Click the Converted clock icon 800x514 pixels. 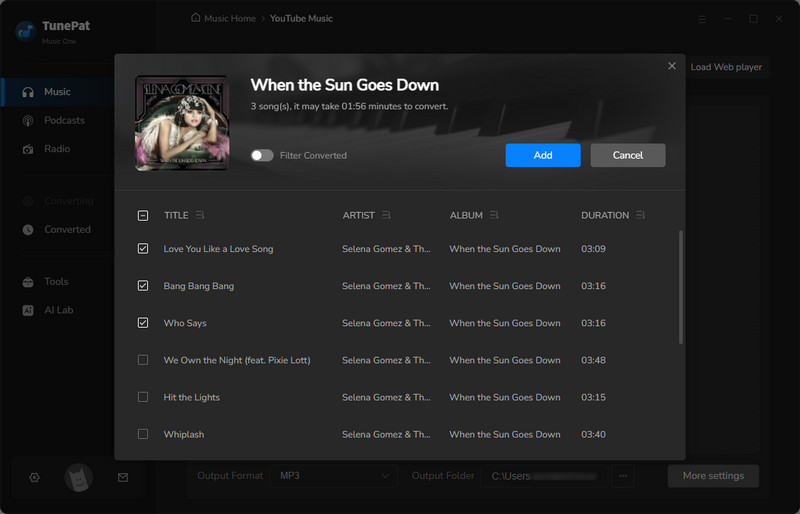28,230
